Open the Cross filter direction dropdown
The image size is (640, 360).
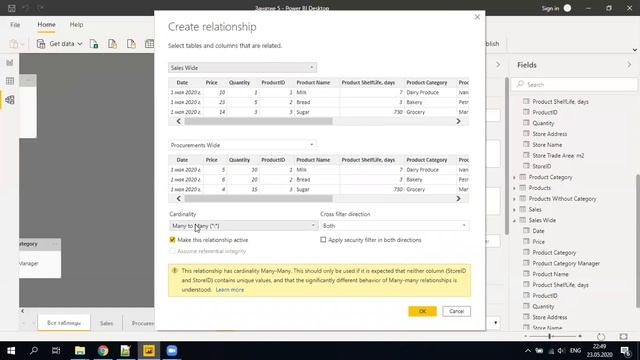click(394, 225)
